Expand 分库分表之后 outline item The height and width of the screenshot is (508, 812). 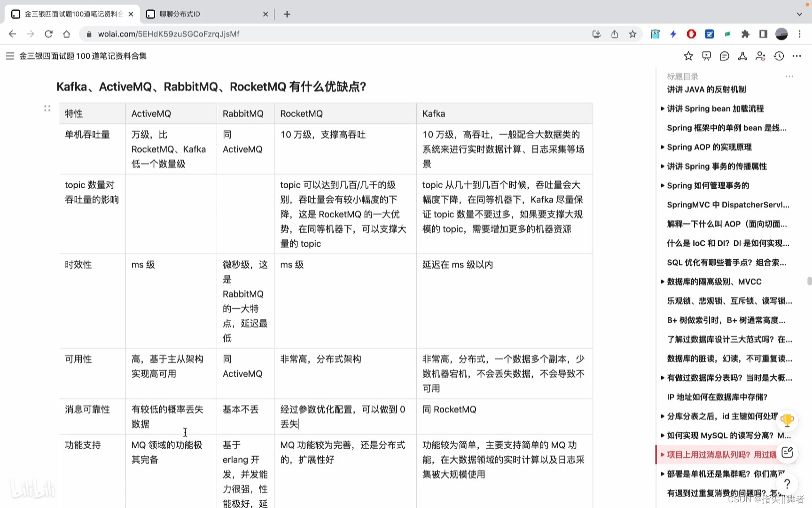pos(663,416)
